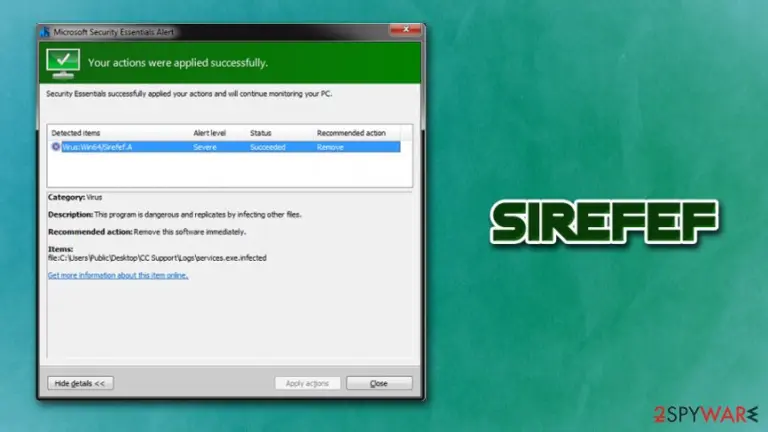Click the 'Security Essentials successfully applied' message

(189, 94)
